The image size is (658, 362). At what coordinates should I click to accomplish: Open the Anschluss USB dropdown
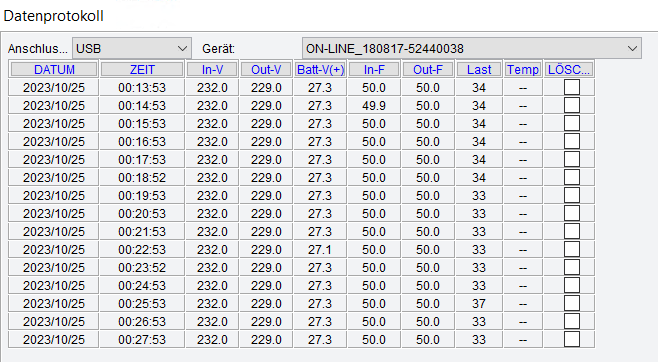(132, 48)
